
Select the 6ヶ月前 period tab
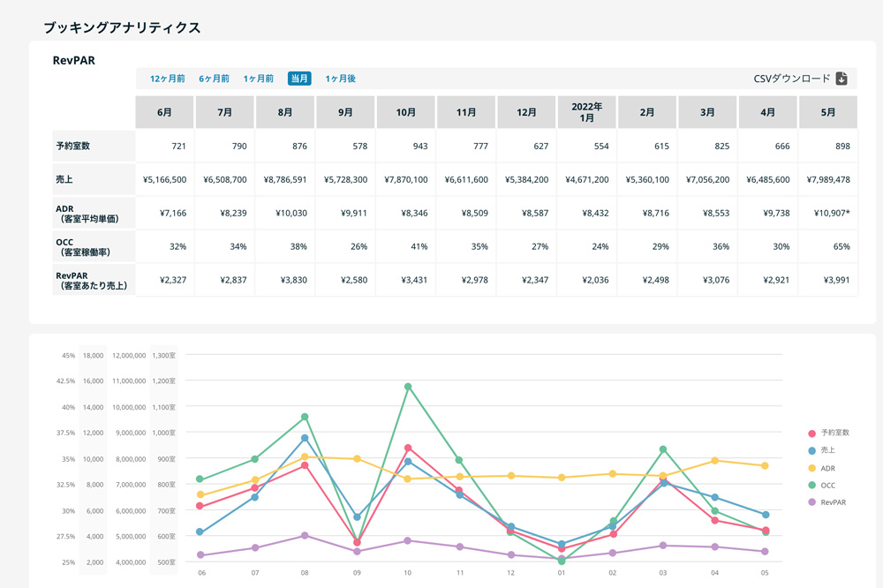(x=215, y=79)
